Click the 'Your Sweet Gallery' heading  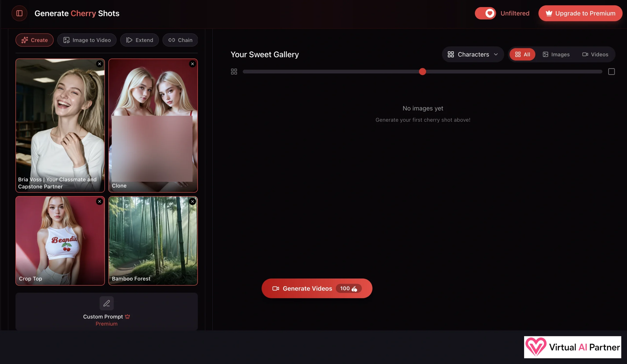[265, 54]
